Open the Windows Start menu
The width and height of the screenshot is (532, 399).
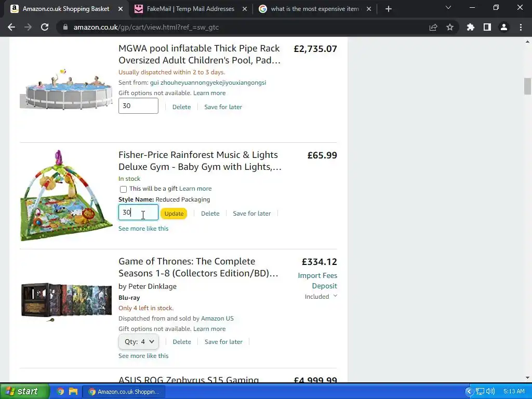pos(24,391)
